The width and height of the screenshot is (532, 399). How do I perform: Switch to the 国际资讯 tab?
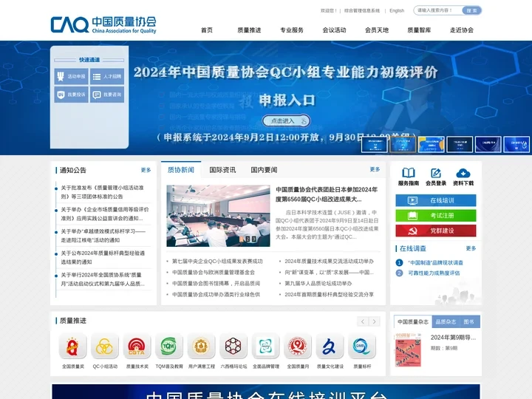click(222, 170)
